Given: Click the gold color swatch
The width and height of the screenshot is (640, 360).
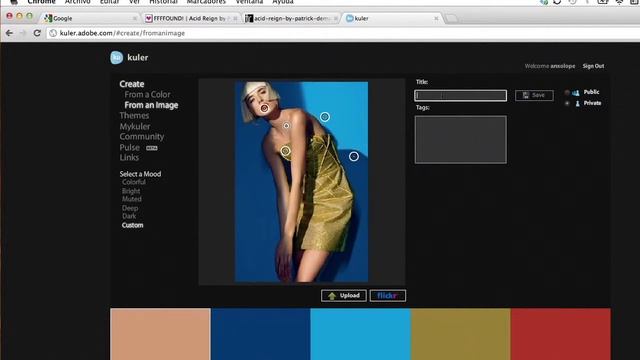Looking at the screenshot, I should [x=461, y=334].
